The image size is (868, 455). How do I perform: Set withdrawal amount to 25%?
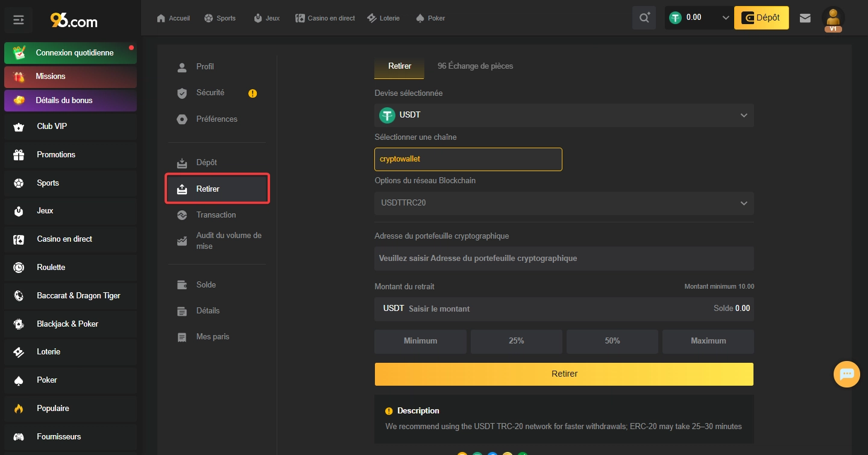tap(517, 341)
